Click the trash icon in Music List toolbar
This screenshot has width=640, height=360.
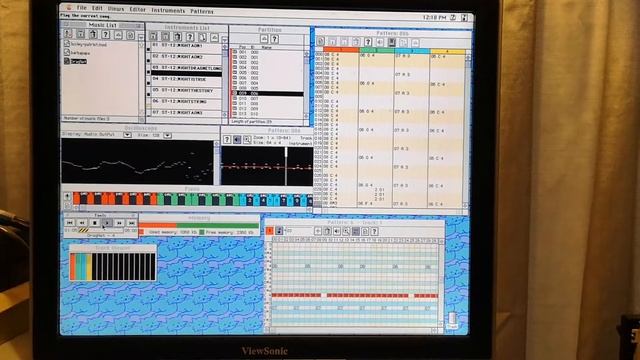click(93, 34)
